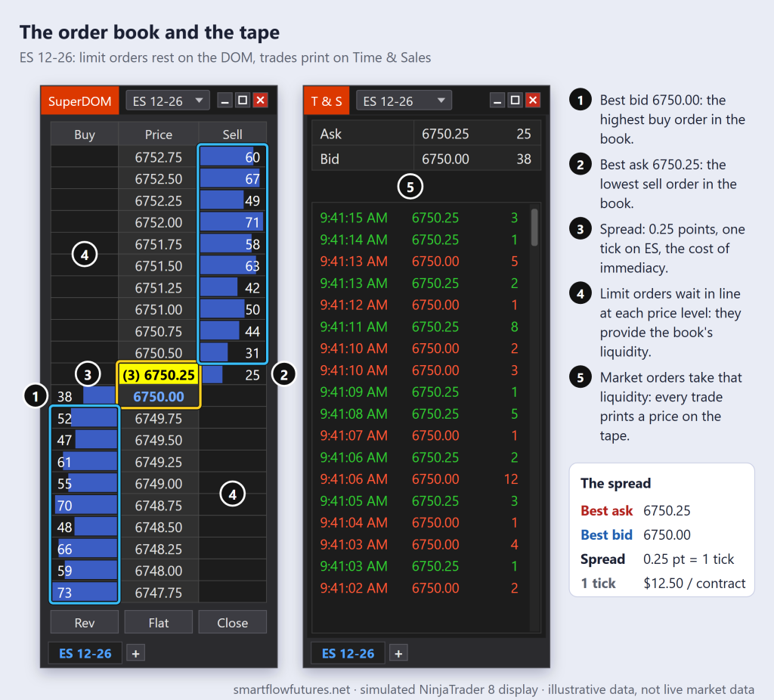Open the SuperDOM instrument dropdown ES 12-26
This screenshot has width=774, height=700.
pyautogui.click(x=168, y=101)
